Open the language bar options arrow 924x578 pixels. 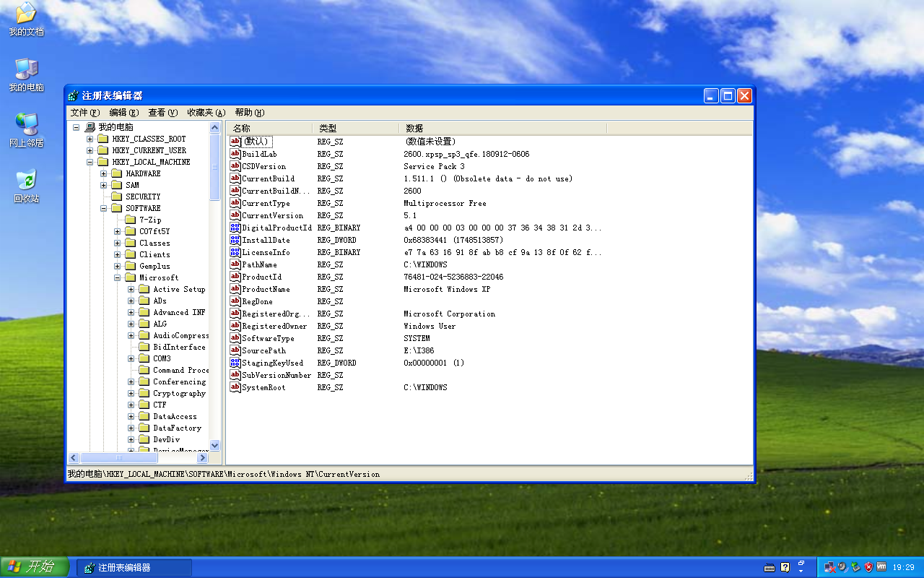801,571
